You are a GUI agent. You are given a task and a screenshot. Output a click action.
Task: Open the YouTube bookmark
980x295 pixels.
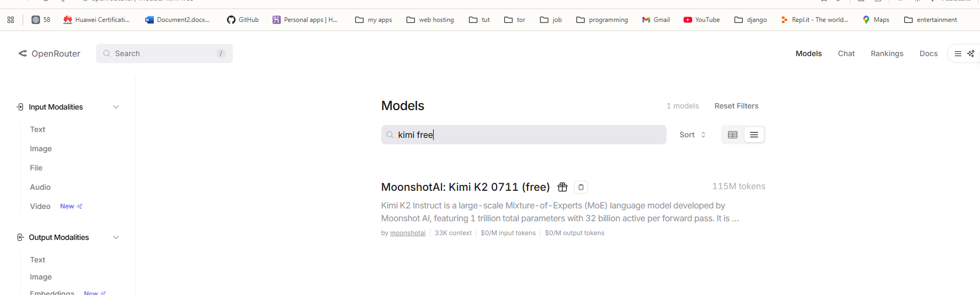702,20
